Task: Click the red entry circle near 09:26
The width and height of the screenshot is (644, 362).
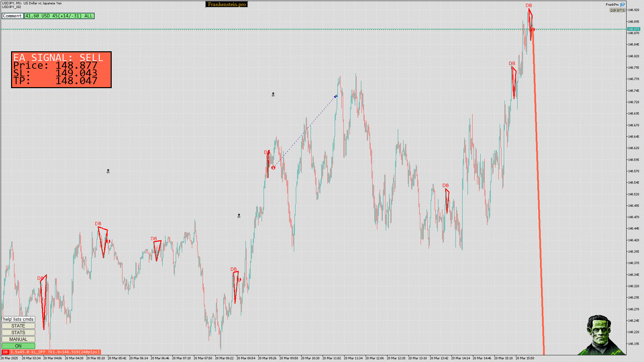Action: pos(273,168)
